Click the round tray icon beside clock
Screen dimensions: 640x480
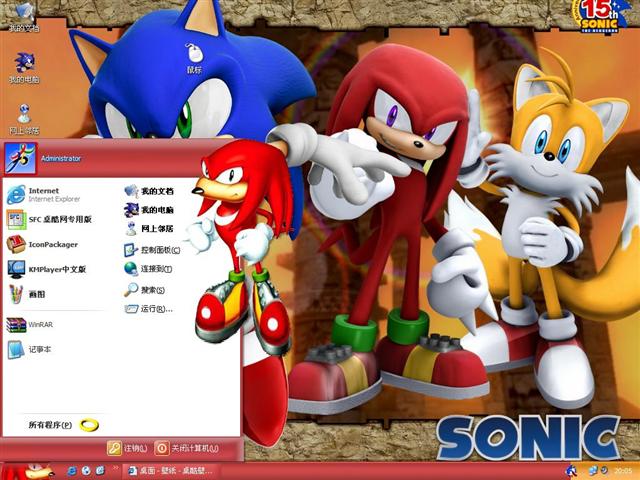click(x=604, y=471)
